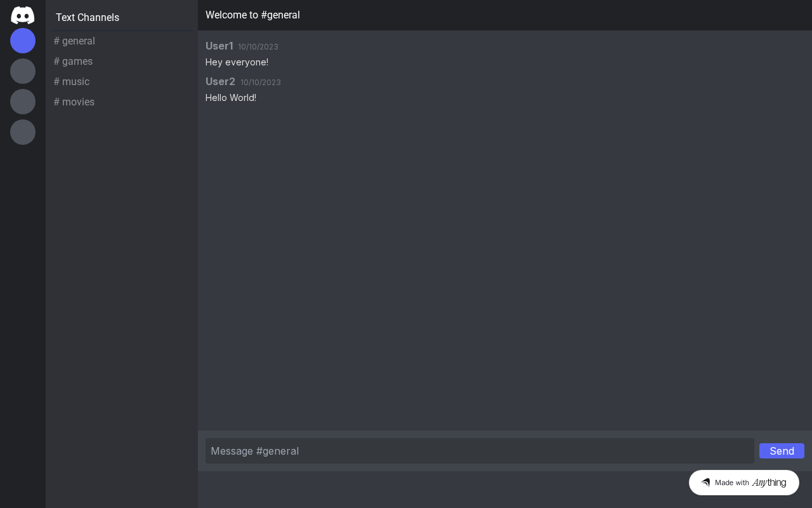Click the timestamp next to User2

[261, 83]
